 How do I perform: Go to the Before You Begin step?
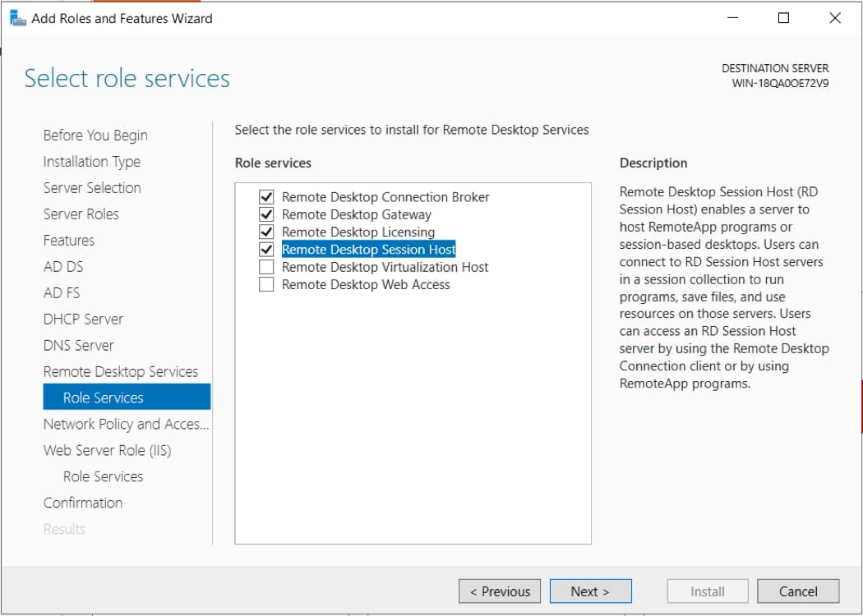(x=95, y=136)
